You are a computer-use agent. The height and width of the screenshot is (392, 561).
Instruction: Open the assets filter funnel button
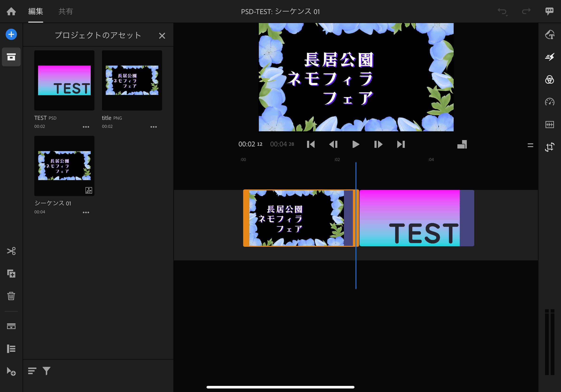click(x=47, y=371)
